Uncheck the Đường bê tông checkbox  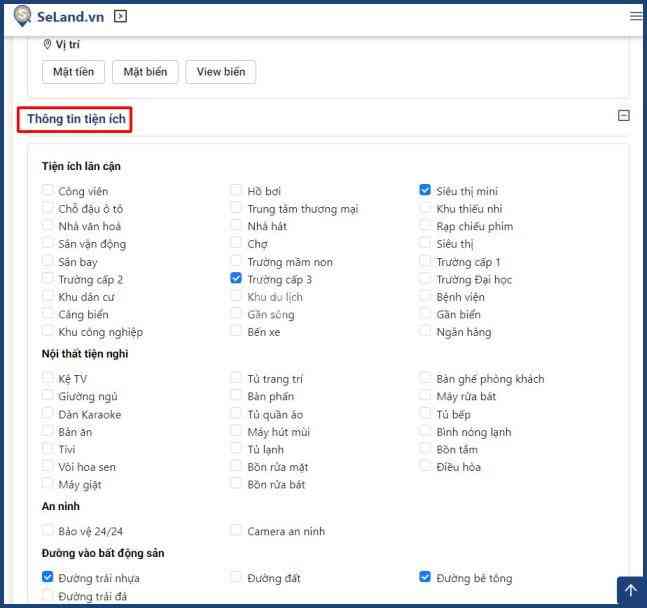426,577
